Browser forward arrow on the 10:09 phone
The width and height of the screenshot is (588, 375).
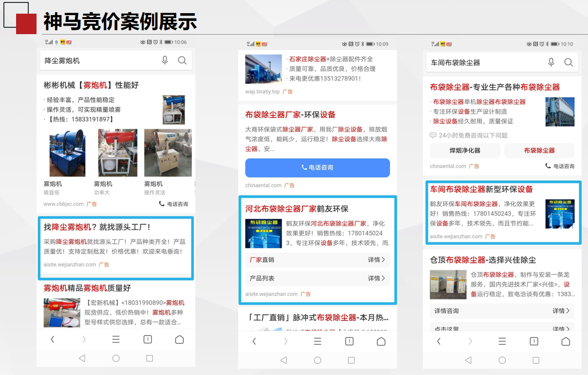click(285, 341)
